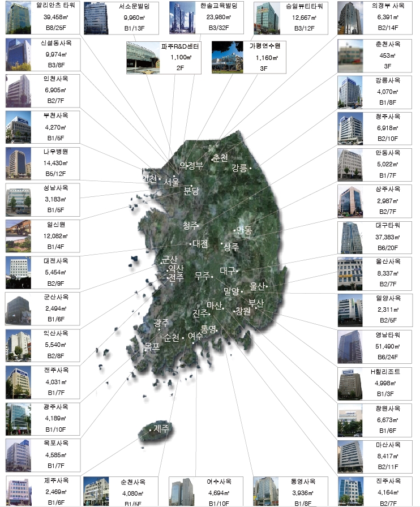Select the 울산사옥 building photo
The height and width of the screenshot is (507, 420).
tap(350, 274)
